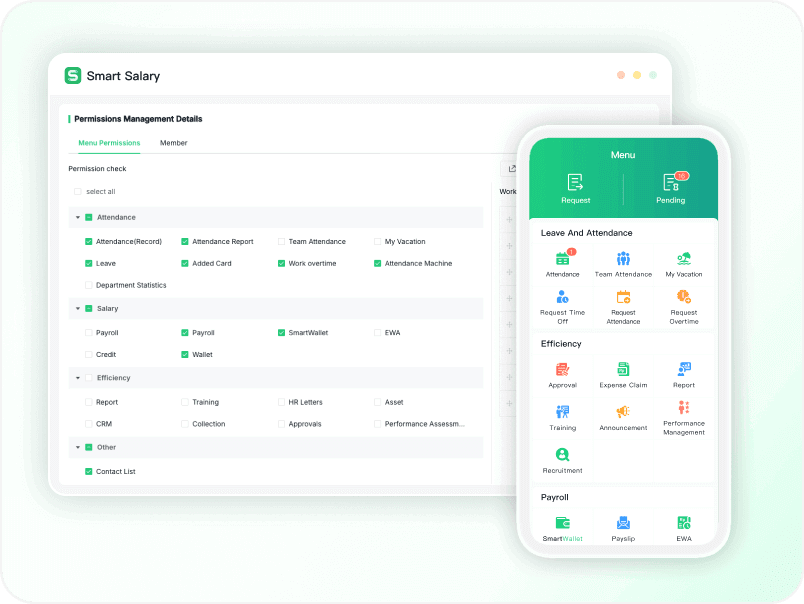Check the HR Letters checkbox
Viewport: 804px width, 604px height.
(281, 402)
